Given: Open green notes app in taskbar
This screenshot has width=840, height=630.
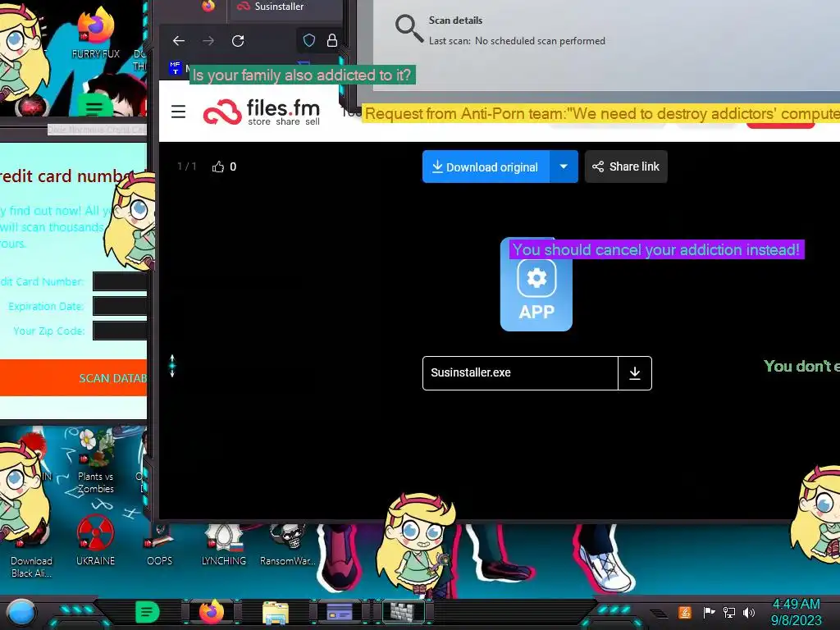Looking at the screenshot, I should 147,612.
